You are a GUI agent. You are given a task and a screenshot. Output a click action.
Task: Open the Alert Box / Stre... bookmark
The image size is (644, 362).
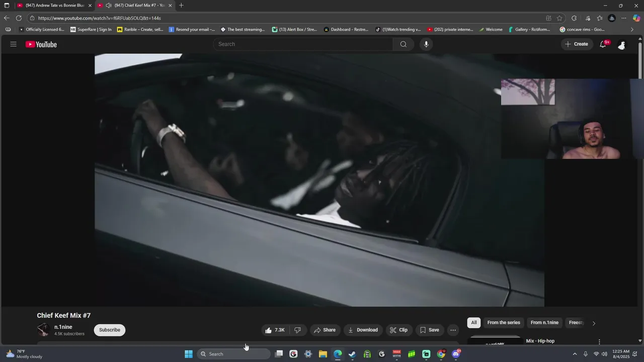click(295, 29)
